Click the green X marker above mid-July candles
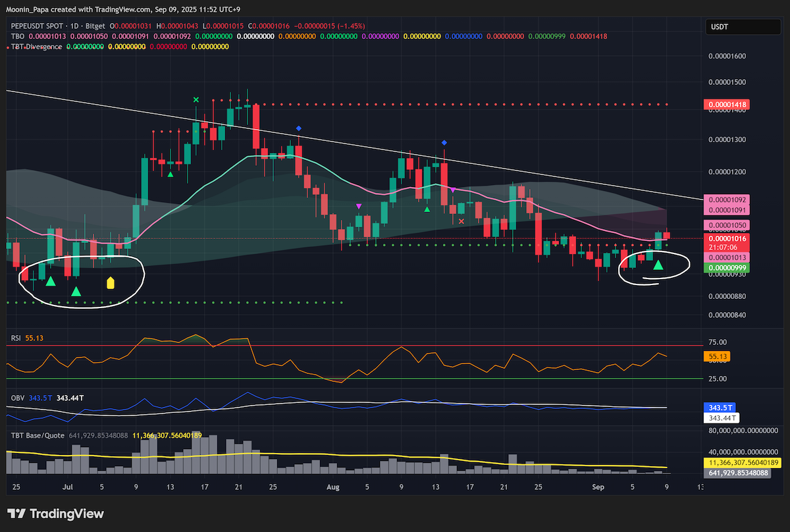 tap(196, 99)
